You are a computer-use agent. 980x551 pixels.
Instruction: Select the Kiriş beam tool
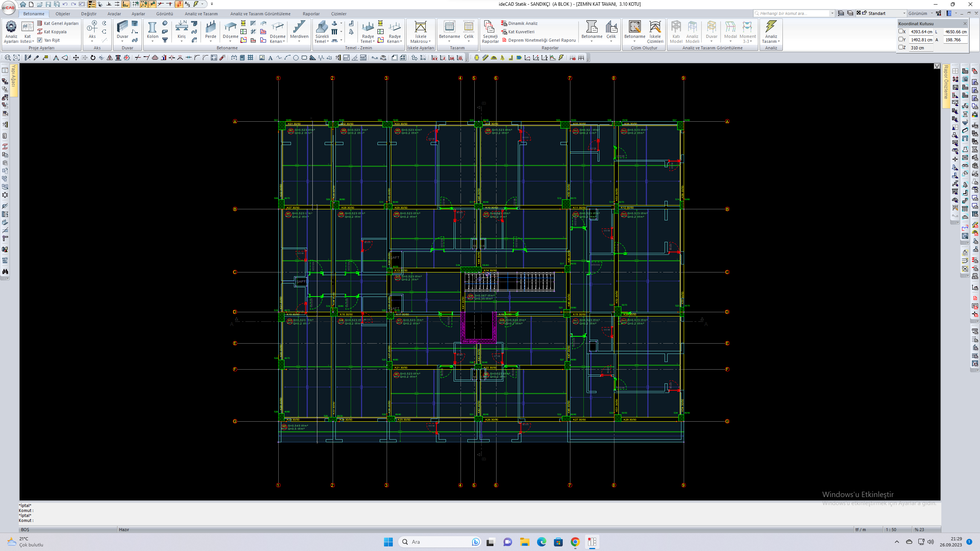tap(181, 31)
